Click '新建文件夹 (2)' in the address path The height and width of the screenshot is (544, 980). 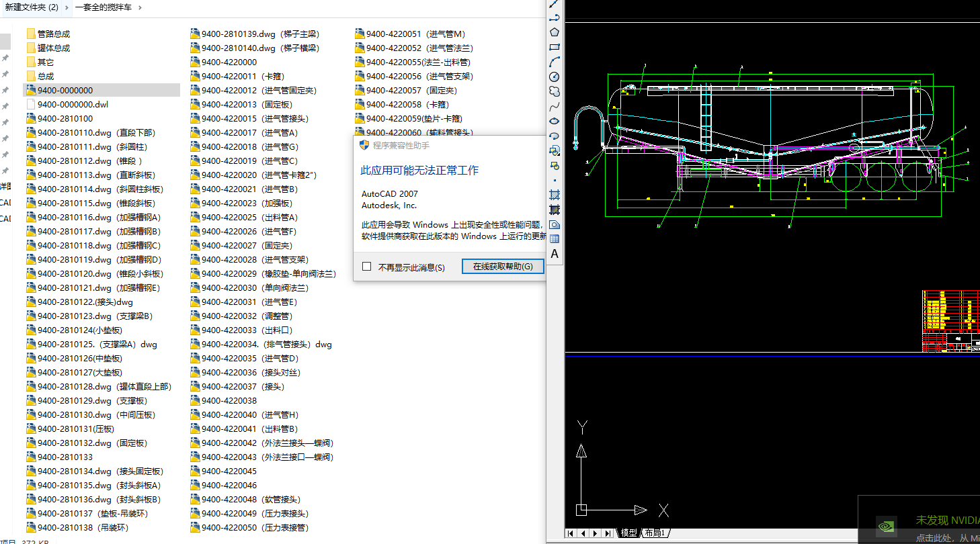32,7
